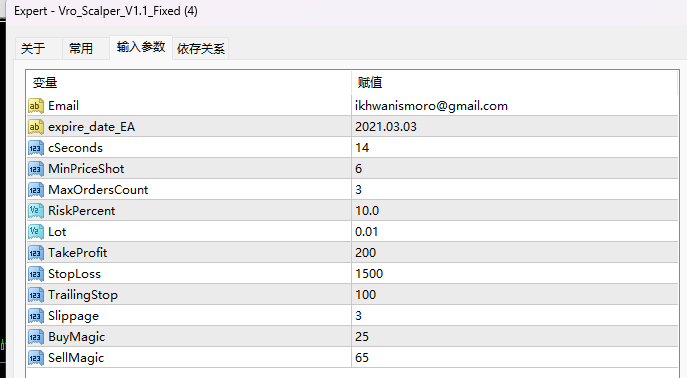Screen dimensions: 687x378
Task: Select the 输入参数 tab
Action: pos(141,47)
